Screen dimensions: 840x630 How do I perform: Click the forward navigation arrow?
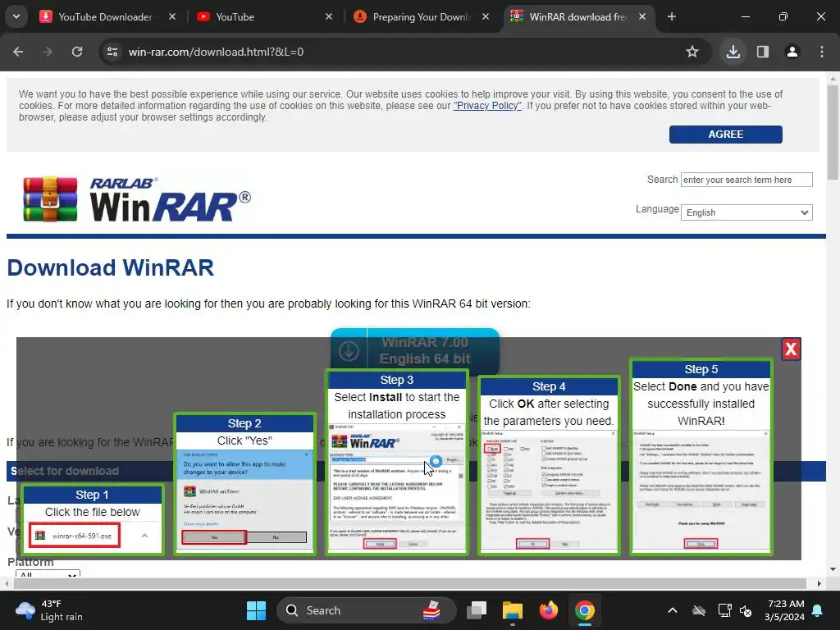48,52
